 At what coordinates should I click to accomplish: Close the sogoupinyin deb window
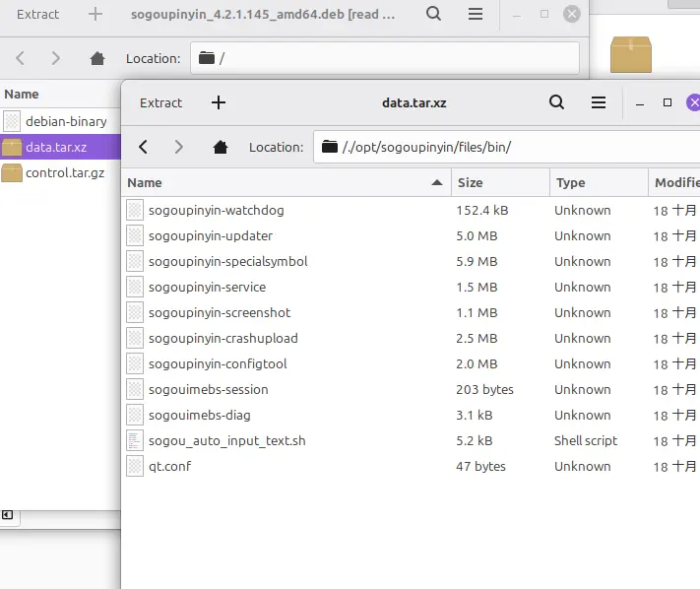(x=572, y=14)
